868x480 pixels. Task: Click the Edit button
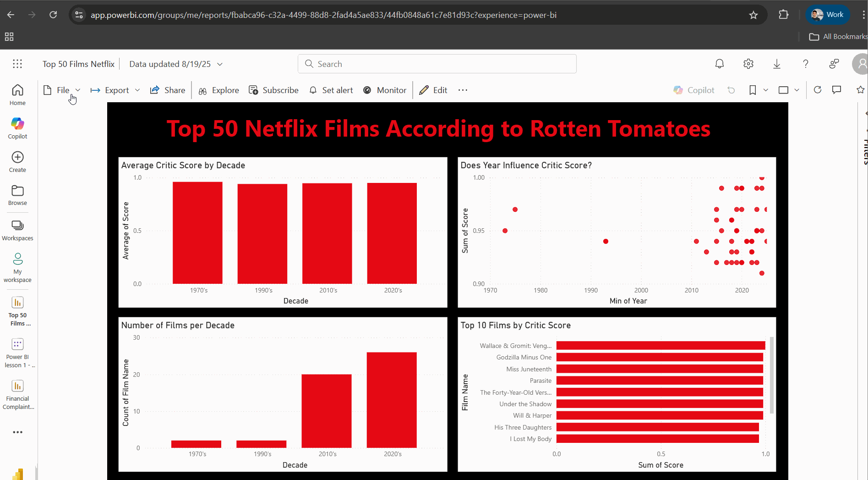433,90
